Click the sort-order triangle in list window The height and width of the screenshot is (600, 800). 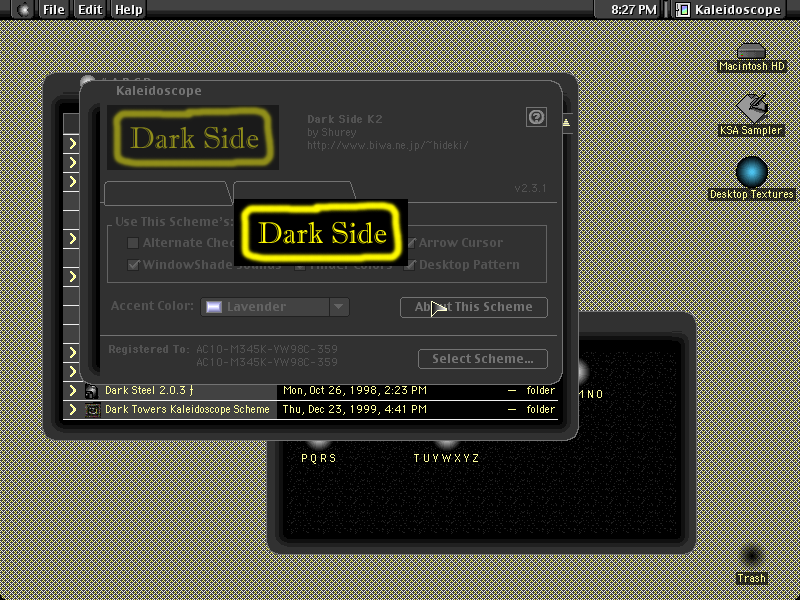[566, 122]
